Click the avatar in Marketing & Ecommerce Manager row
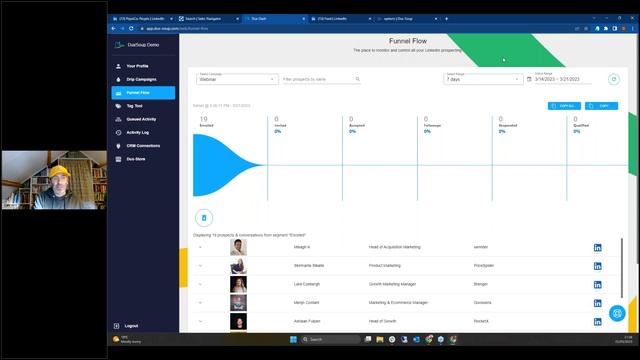Image resolution: width=640 pixels, height=360 pixels. pos(238,303)
